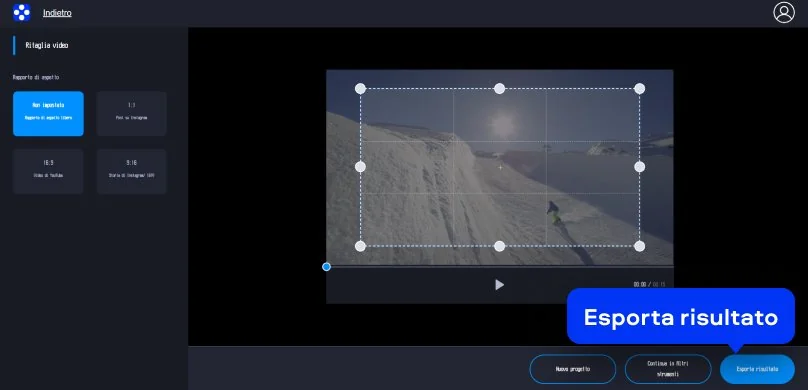Click the blue timeline playhead knob
Screen dimensions: 808x390
click(326, 266)
